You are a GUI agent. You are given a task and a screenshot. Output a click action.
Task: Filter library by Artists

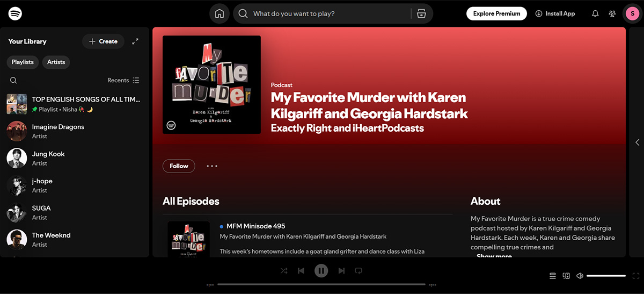coord(56,62)
